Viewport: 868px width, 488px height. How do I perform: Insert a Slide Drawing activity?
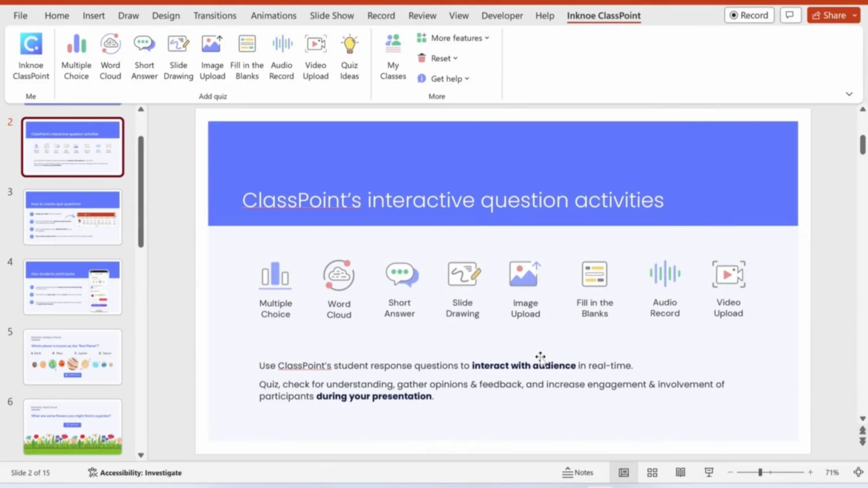[x=178, y=55]
